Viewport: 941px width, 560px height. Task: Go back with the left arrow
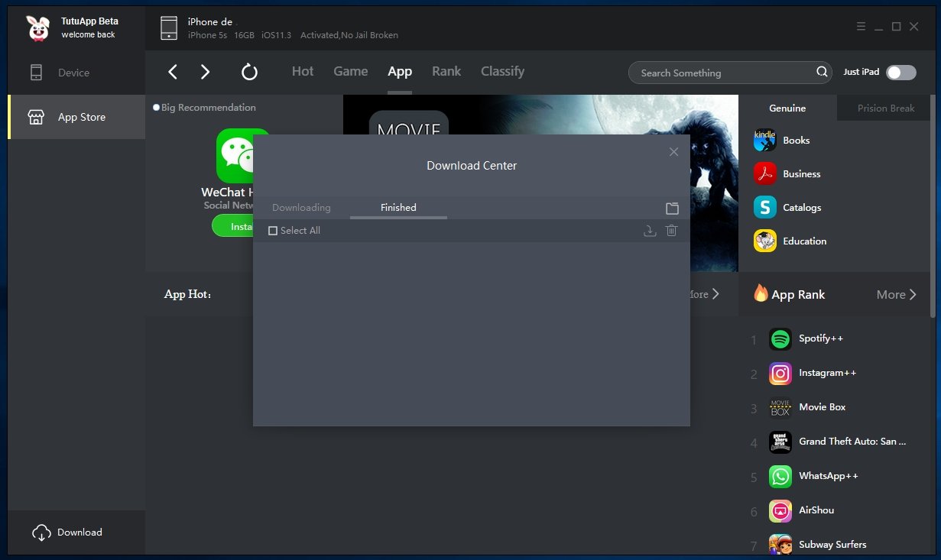pyautogui.click(x=173, y=72)
